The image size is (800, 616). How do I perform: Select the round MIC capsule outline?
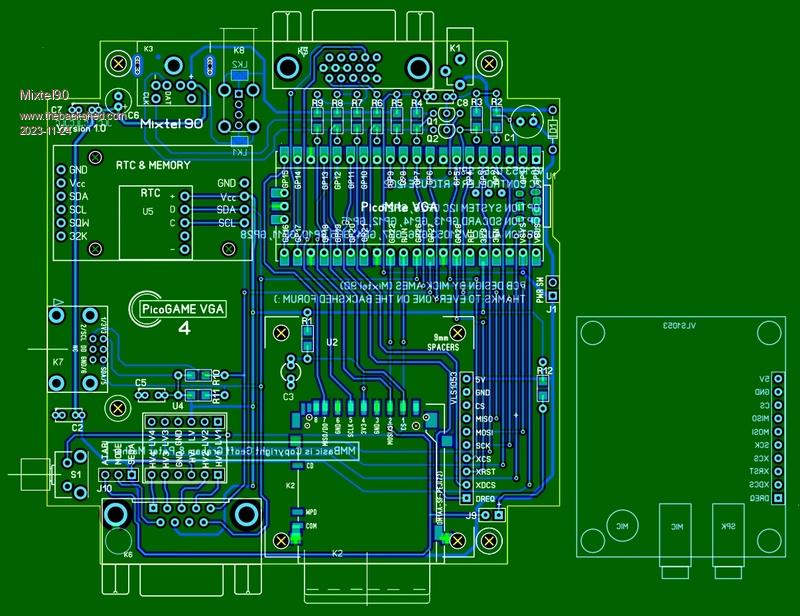[621, 525]
